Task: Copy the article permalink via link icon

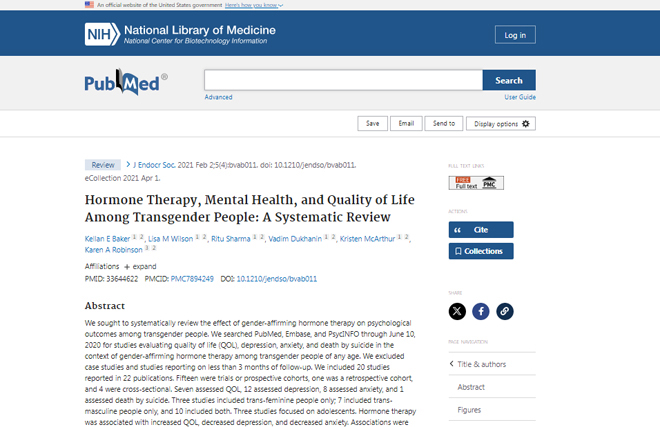Action: click(505, 312)
